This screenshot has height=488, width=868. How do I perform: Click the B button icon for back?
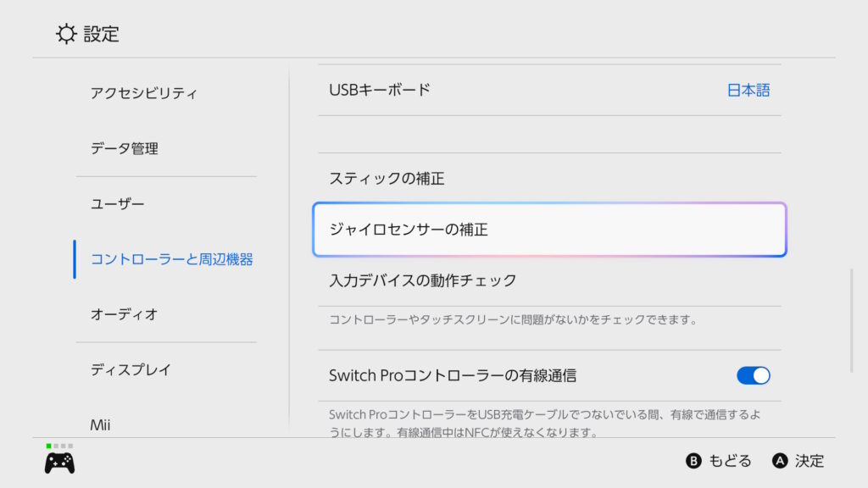(693, 461)
